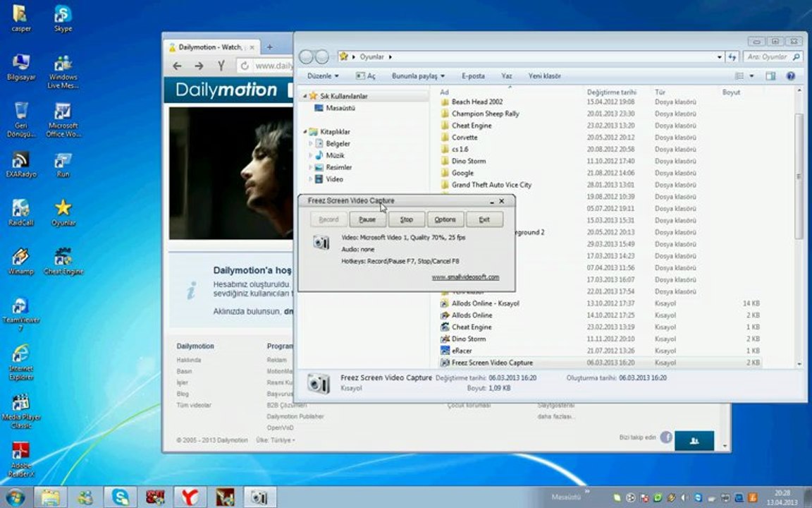Refresh the Oyunlar folder address bar

click(732, 56)
